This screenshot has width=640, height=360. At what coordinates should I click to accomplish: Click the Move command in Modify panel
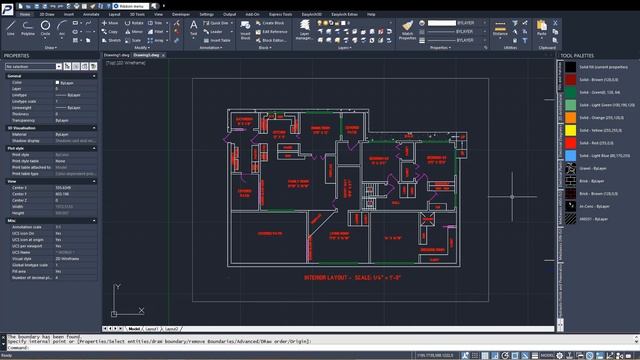point(110,23)
